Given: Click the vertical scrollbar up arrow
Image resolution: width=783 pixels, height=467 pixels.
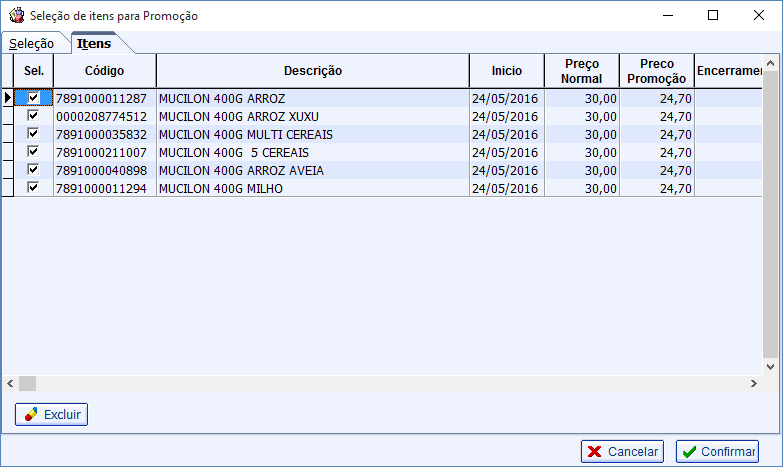Looking at the screenshot, I should click(x=771, y=63).
